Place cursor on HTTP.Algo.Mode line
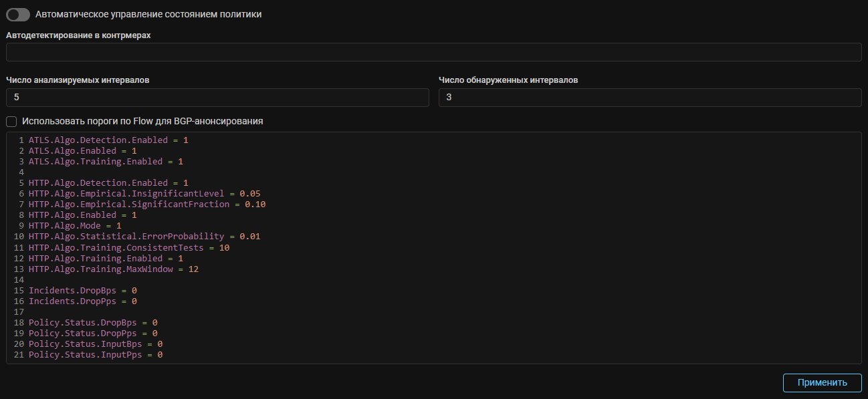The width and height of the screenshot is (868, 399). pyautogui.click(x=75, y=226)
